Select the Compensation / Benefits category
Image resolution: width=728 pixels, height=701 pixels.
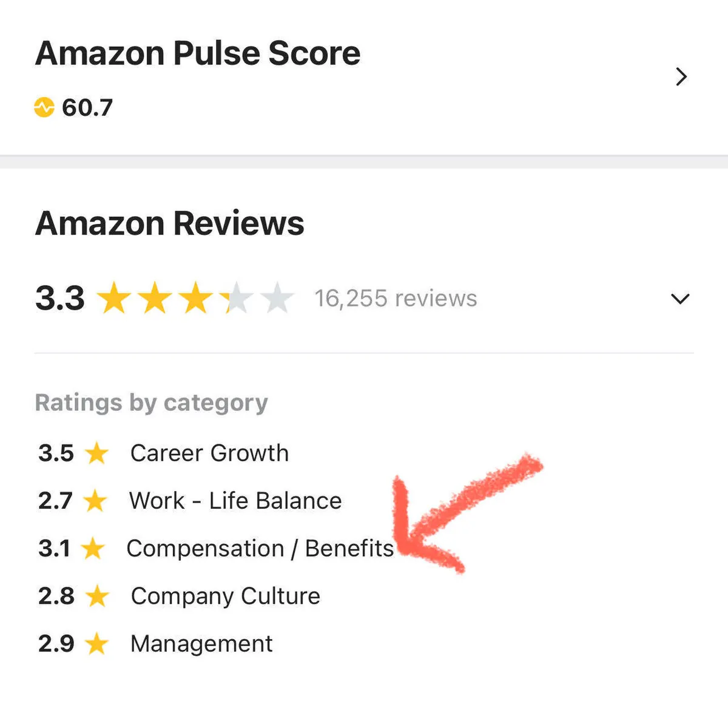260,549
